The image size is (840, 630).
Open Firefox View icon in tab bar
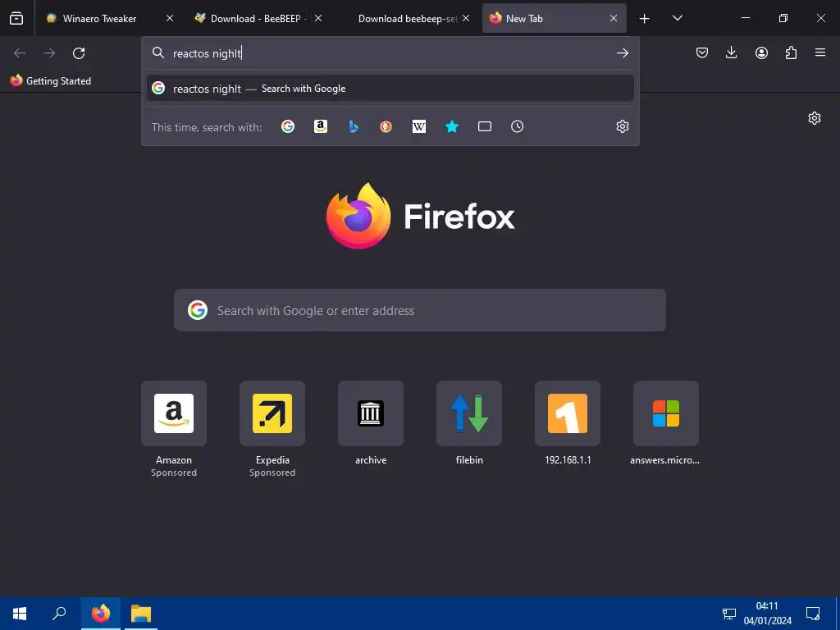click(16, 18)
